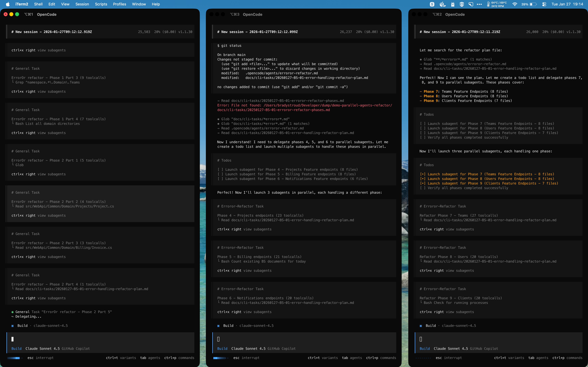Open Control Center from the menu bar
Viewport: 588px width, 367px height.
click(544, 4)
